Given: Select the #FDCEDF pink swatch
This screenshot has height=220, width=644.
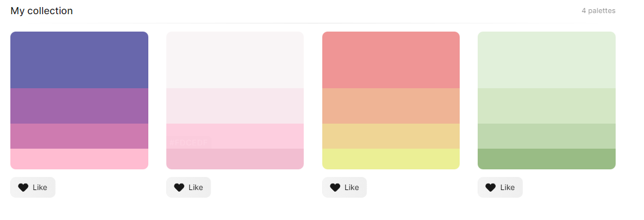Looking at the screenshot, I should (x=235, y=136).
